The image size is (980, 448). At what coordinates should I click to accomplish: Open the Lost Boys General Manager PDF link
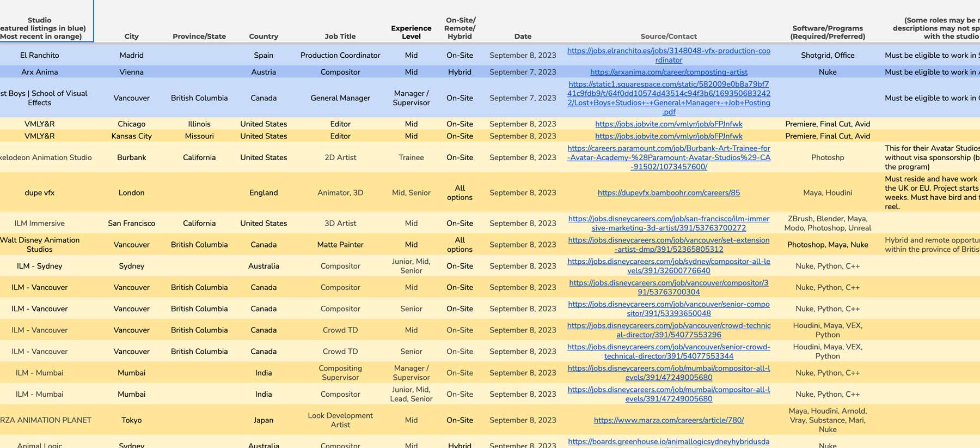(x=669, y=94)
